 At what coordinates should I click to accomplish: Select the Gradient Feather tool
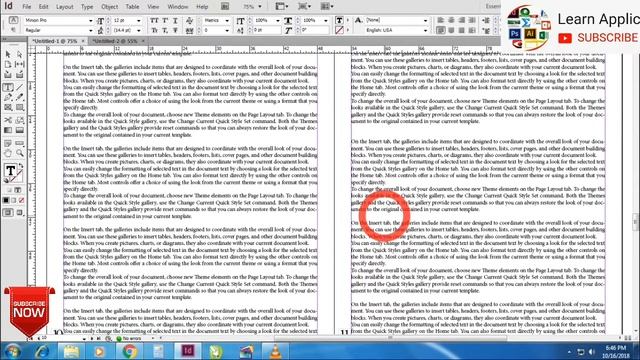click(19, 130)
